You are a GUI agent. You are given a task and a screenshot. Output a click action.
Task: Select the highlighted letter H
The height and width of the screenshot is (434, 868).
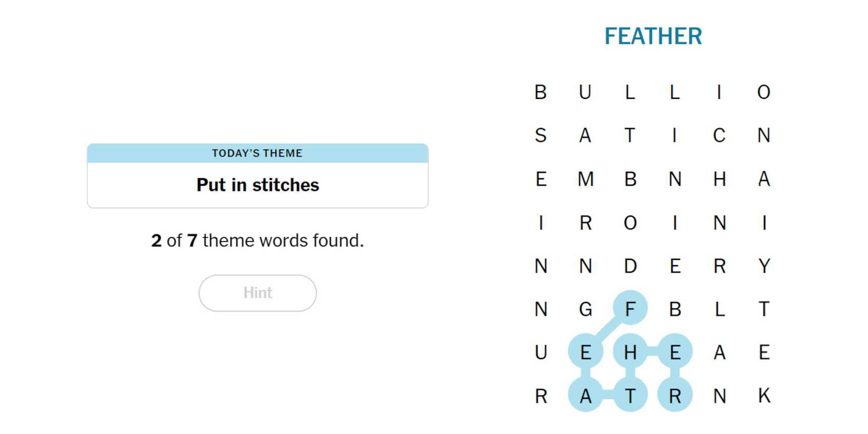(630, 352)
